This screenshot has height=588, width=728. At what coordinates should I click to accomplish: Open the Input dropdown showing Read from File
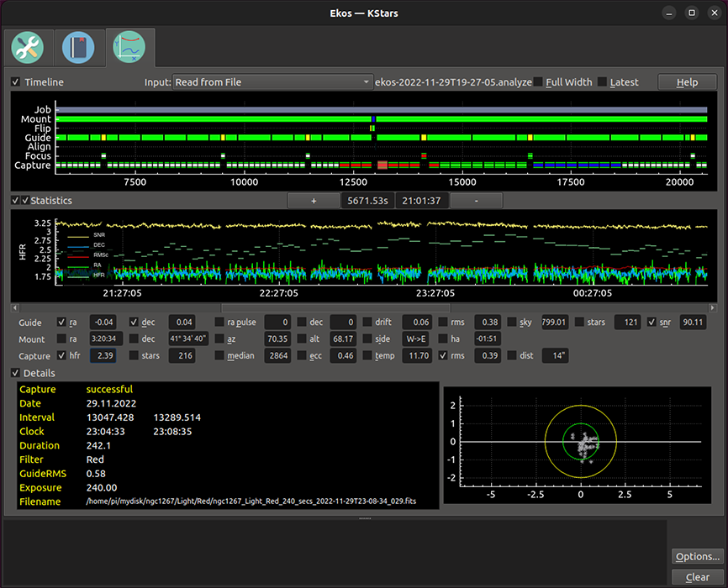(x=271, y=81)
